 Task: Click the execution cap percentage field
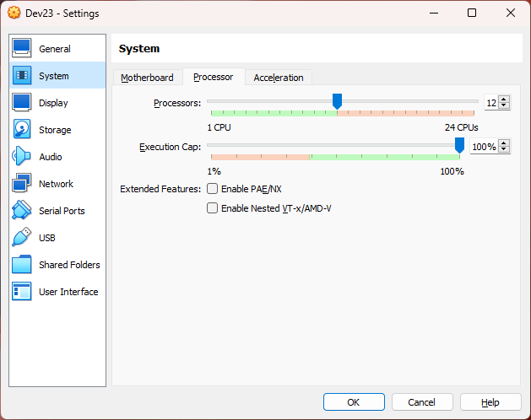click(485, 147)
